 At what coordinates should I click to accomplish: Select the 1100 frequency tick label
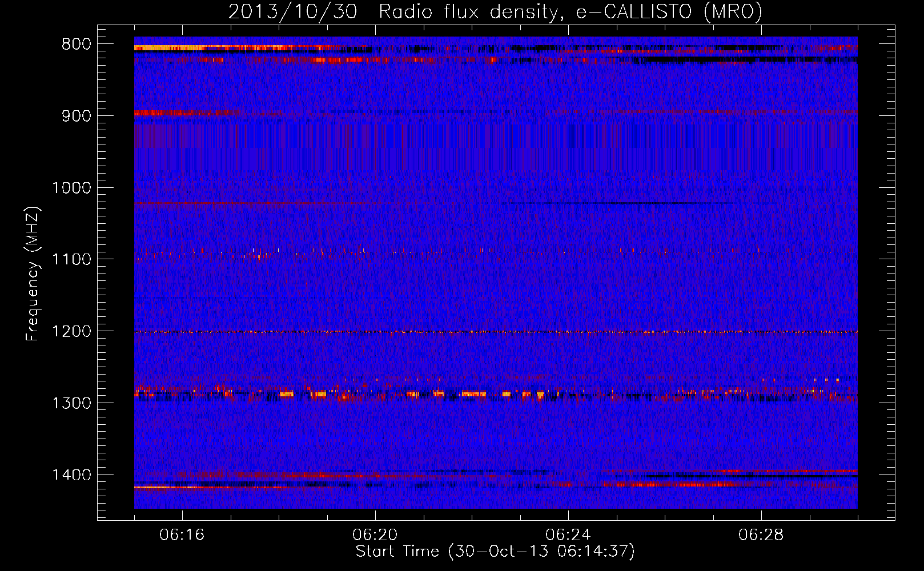[71, 260]
